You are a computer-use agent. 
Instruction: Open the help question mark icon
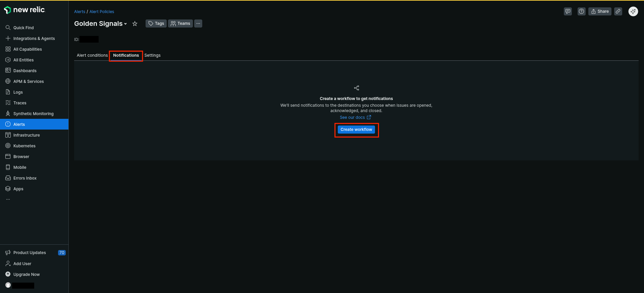(x=581, y=11)
